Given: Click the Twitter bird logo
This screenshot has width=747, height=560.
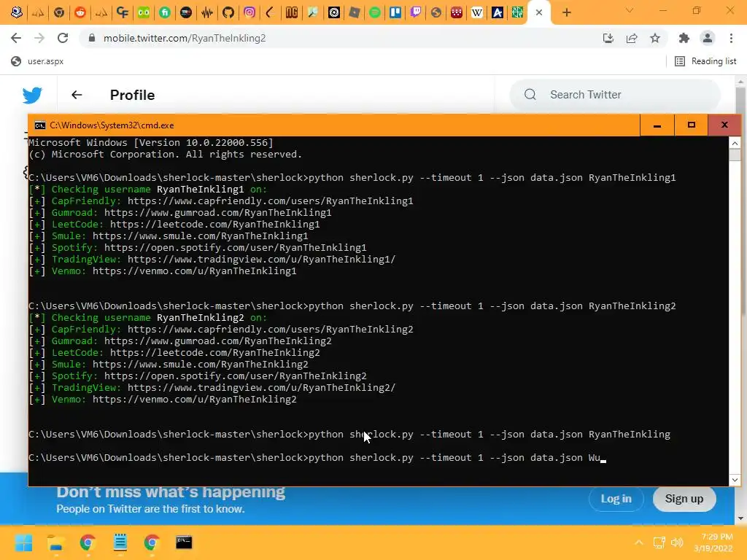Looking at the screenshot, I should 32,96.
